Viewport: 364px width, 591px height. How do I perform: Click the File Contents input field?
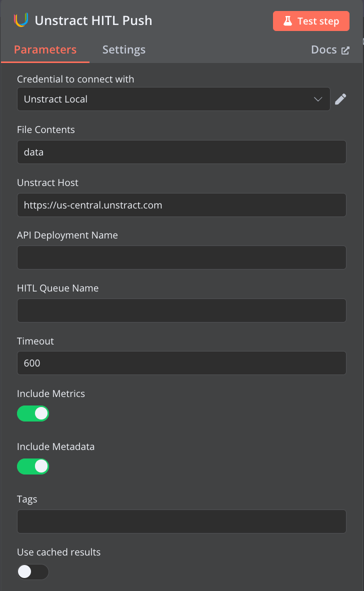[x=181, y=152]
